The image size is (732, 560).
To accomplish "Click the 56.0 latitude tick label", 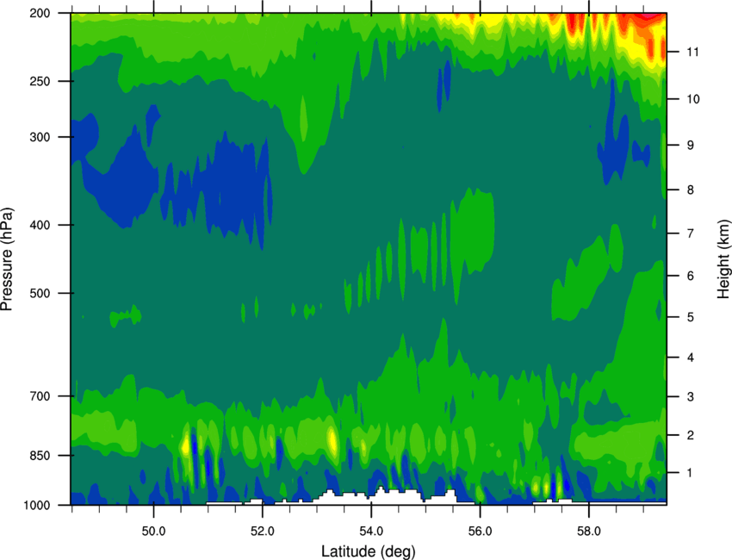I will (481, 532).
